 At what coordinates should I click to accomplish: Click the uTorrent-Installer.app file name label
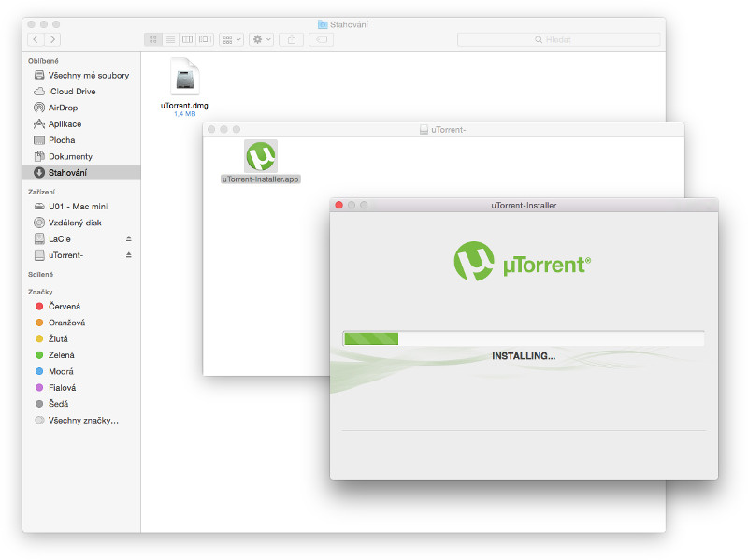[261, 179]
